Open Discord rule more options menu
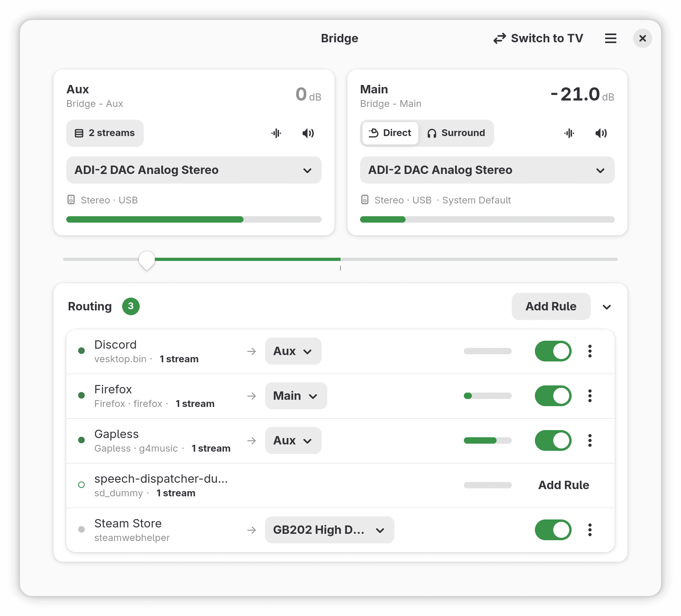The width and height of the screenshot is (681, 616). 590,351
